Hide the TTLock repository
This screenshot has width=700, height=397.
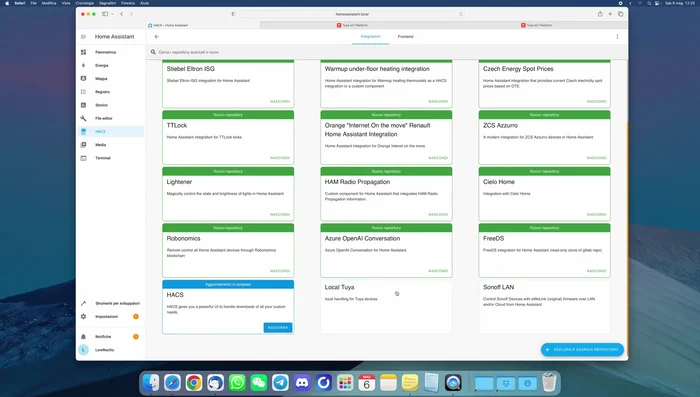[280, 158]
